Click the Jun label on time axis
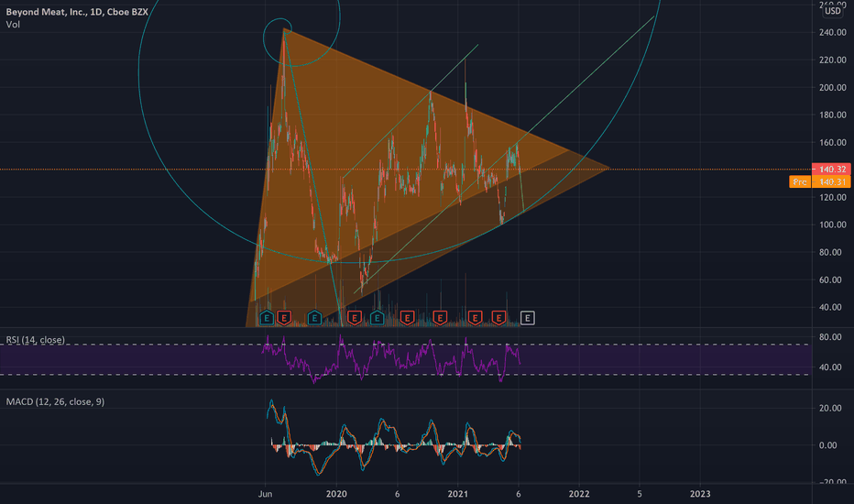 (265, 494)
